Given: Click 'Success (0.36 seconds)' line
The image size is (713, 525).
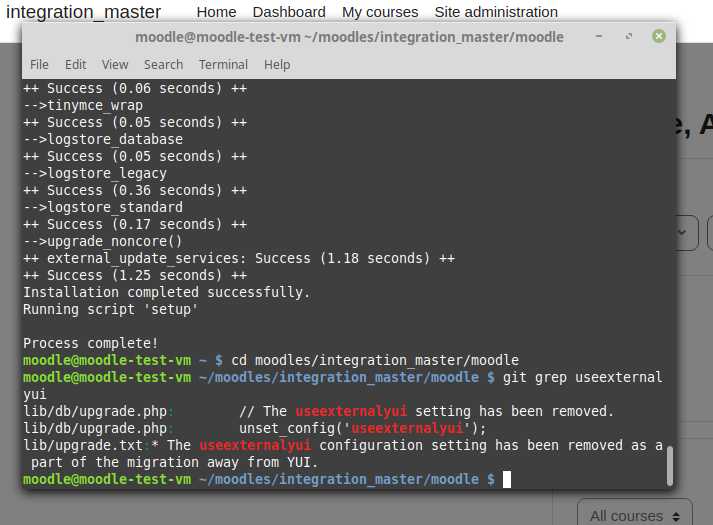Looking at the screenshot, I should coord(135,190).
